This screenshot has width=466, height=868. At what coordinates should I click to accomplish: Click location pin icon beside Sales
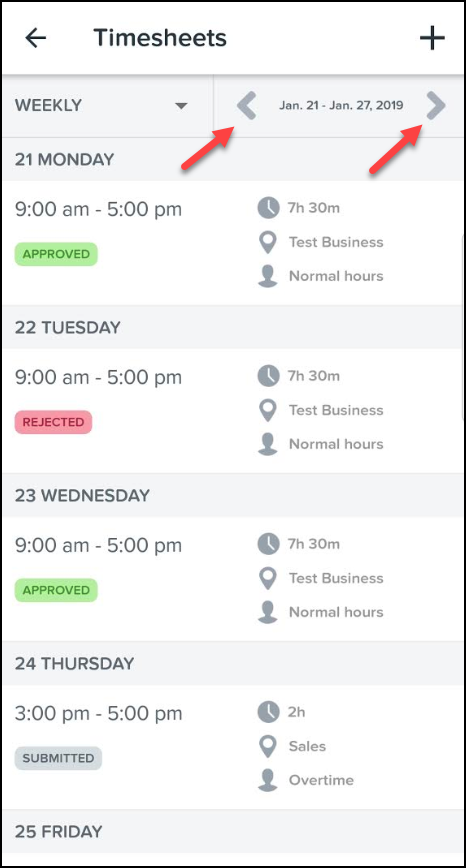268,746
